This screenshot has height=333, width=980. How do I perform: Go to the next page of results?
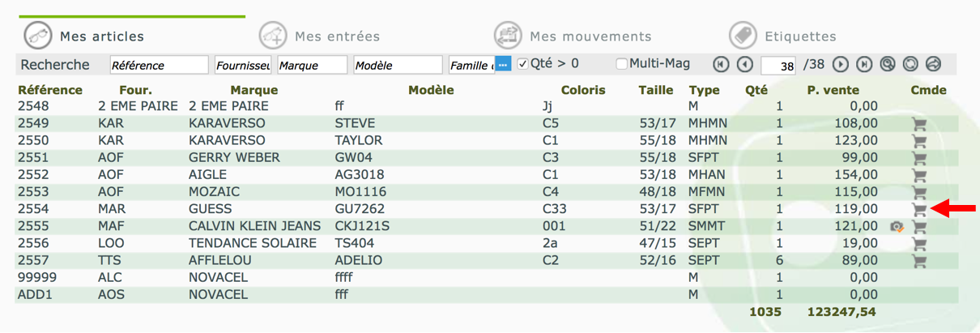[841, 64]
